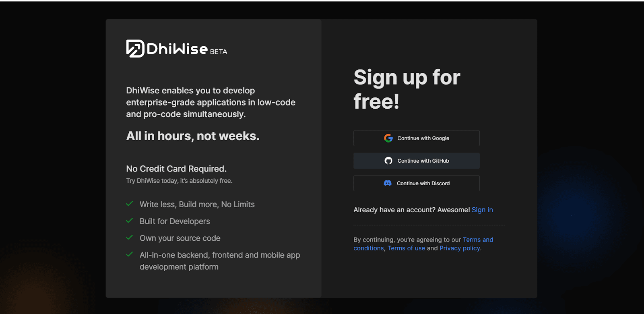Image resolution: width=644 pixels, height=314 pixels.
Task: View the Terms of use link
Action: coord(406,248)
